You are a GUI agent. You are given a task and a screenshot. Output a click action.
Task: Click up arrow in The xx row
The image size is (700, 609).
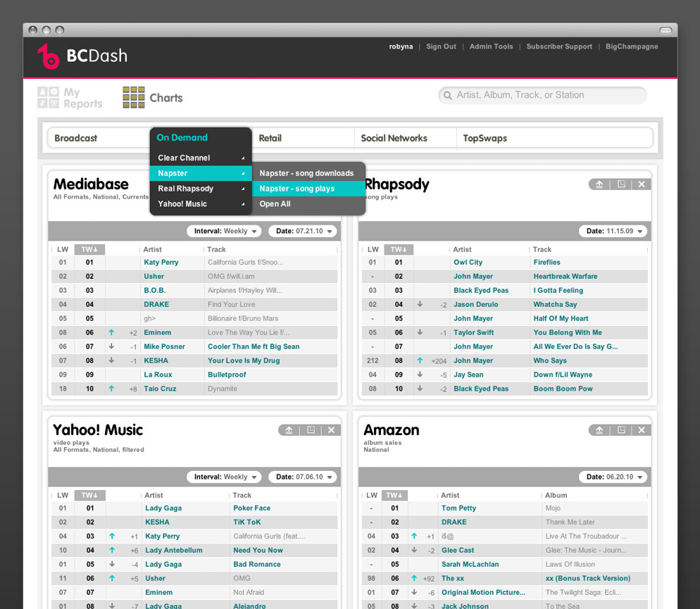pos(414,578)
